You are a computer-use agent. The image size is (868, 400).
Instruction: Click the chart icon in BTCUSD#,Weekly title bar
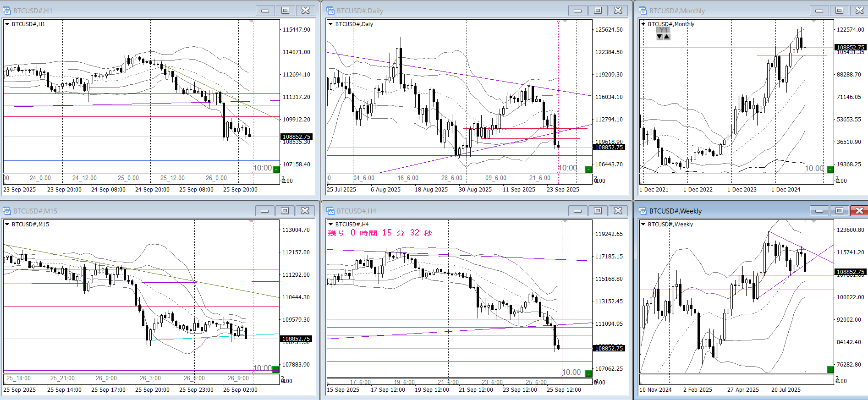(x=643, y=211)
